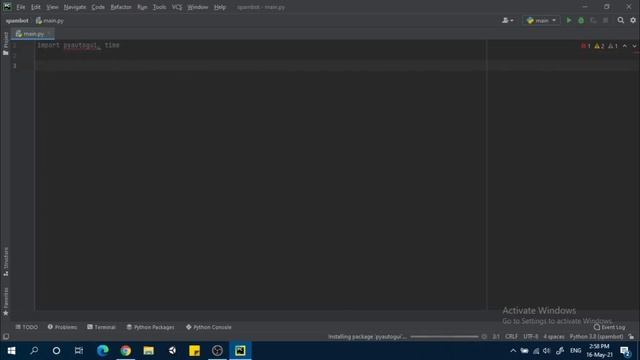The width and height of the screenshot is (640, 360).
Task: Click the weak warning count indicator
Action: (x=613, y=46)
